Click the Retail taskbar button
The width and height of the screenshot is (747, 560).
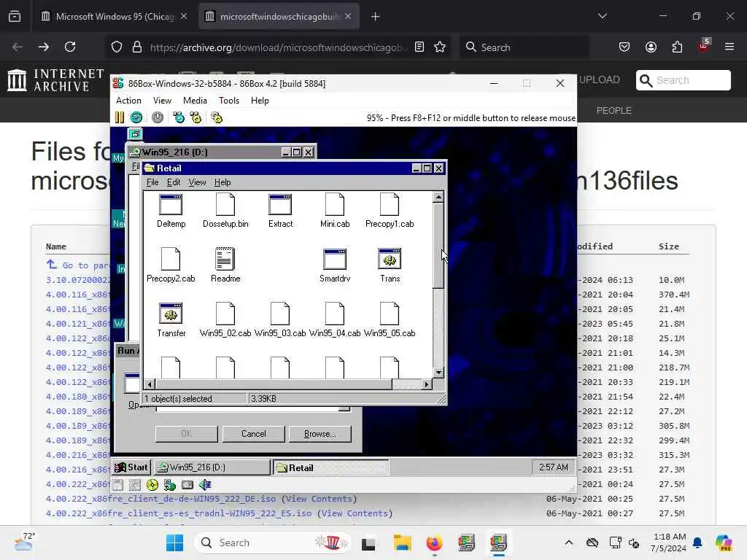(x=331, y=467)
